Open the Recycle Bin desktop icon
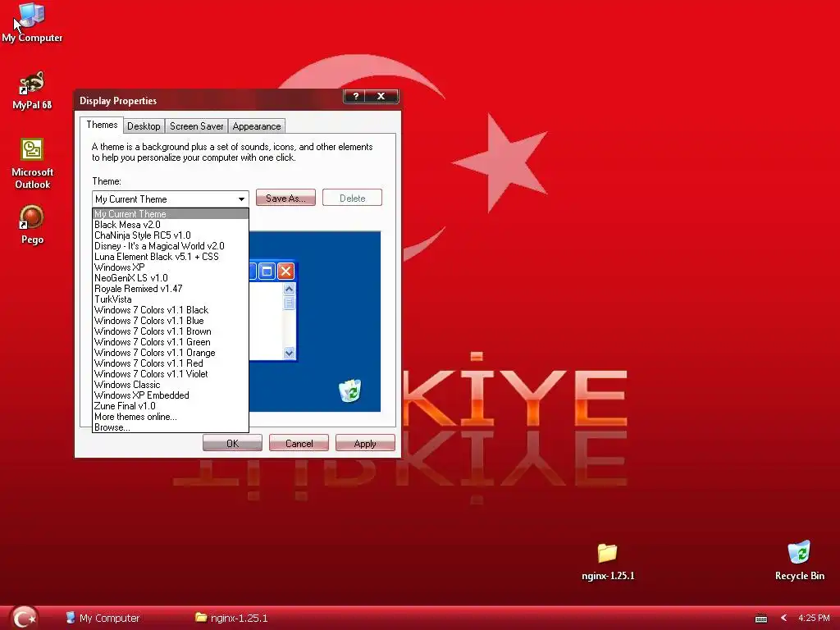 coord(799,561)
